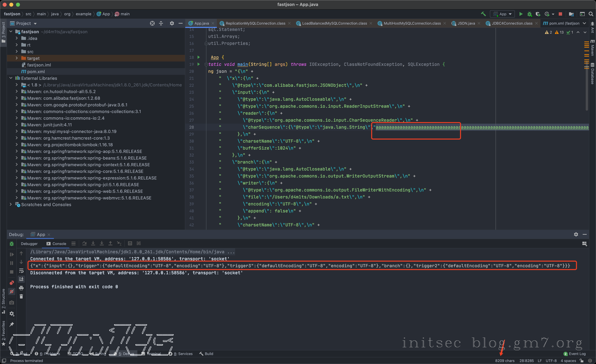Screen dimensions: 596x364
Task: Switch to the Debugger tab
Action: click(29, 243)
